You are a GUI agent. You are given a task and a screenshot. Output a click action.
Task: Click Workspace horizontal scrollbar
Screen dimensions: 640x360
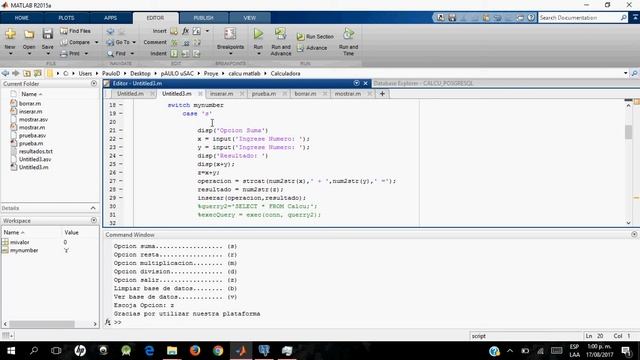42,324
